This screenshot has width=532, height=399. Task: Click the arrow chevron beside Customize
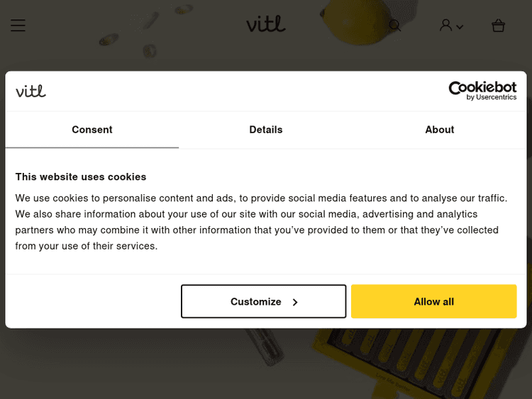[295, 302]
